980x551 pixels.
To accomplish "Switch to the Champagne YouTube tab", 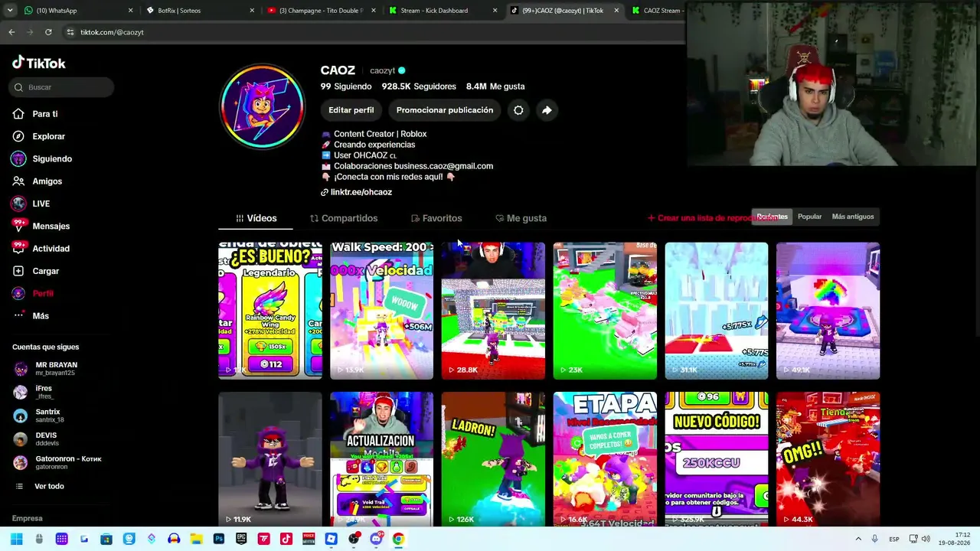I will [322, 11].
